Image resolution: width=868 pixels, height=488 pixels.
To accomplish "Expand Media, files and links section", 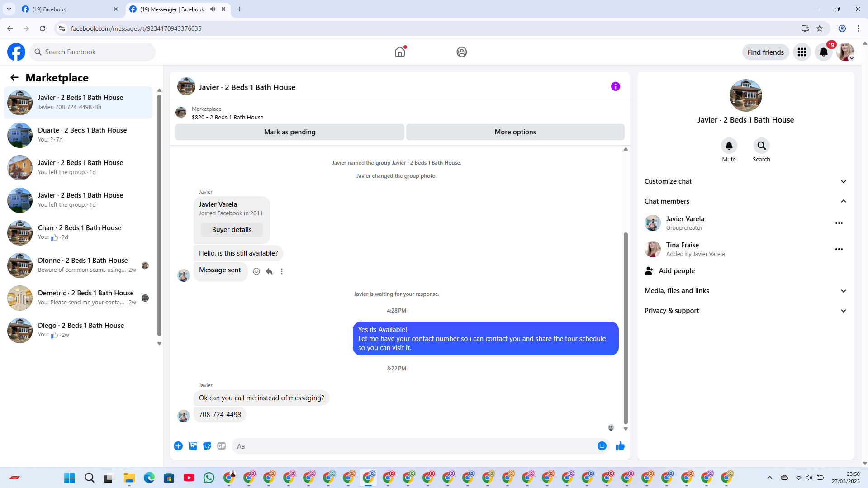I will point(745,291).
